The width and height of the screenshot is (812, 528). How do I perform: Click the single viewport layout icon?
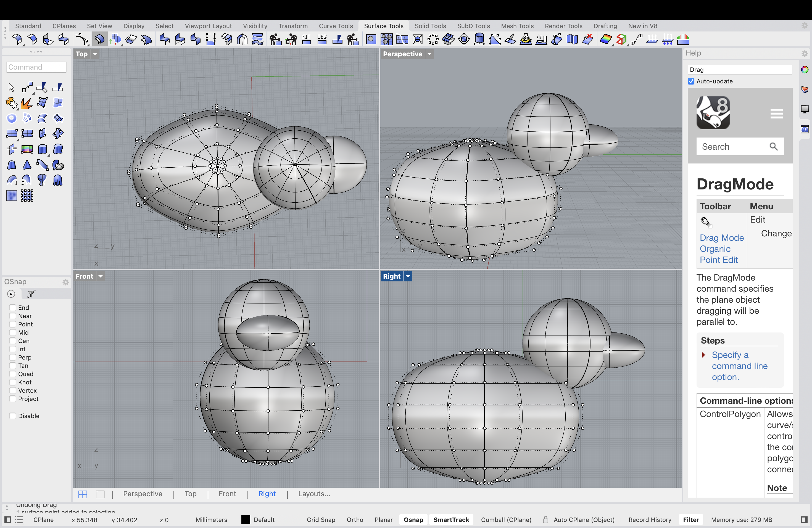(x=100, y=494)
